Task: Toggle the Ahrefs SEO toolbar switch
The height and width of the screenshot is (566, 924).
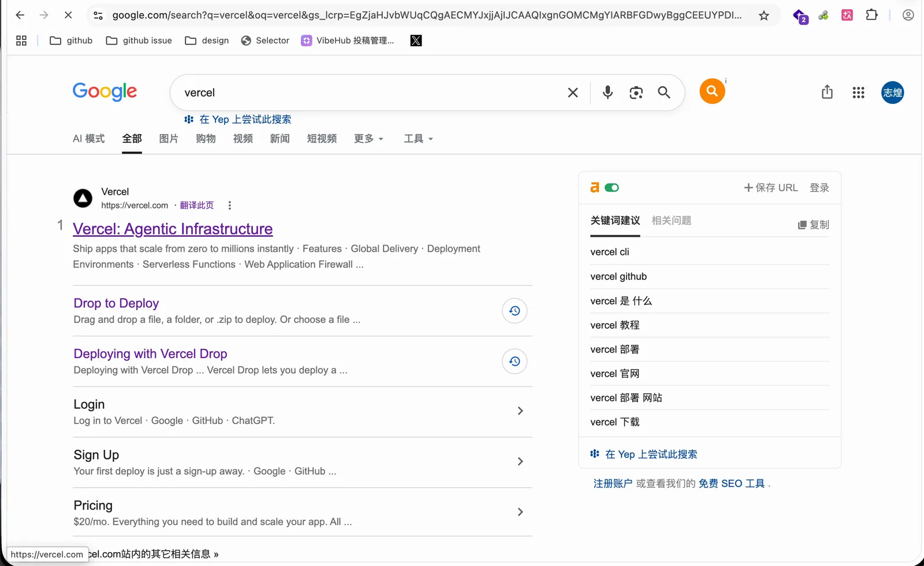Action: click(612, 188)
